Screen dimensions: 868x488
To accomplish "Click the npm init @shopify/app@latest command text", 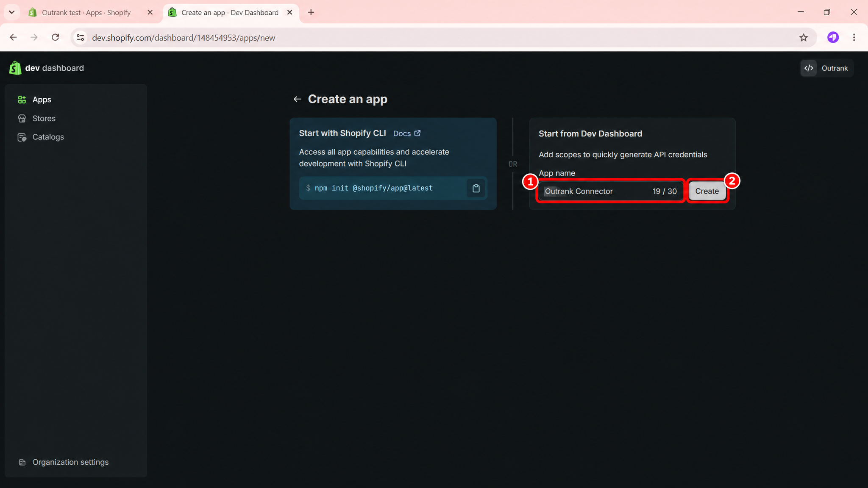I will [x=373, y=188].
